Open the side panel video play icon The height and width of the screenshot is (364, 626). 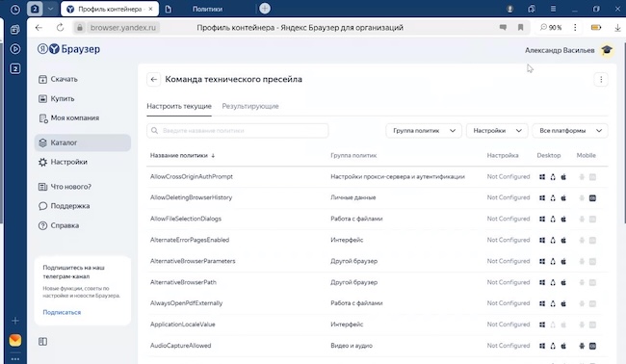pos(14,49)
